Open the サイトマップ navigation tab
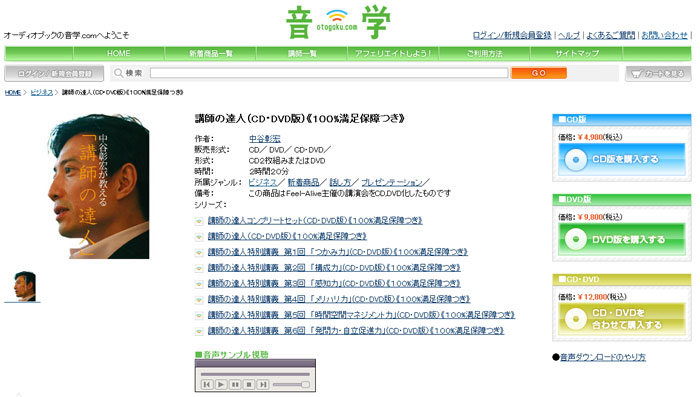The image size is (700, 397). point(576,53)
